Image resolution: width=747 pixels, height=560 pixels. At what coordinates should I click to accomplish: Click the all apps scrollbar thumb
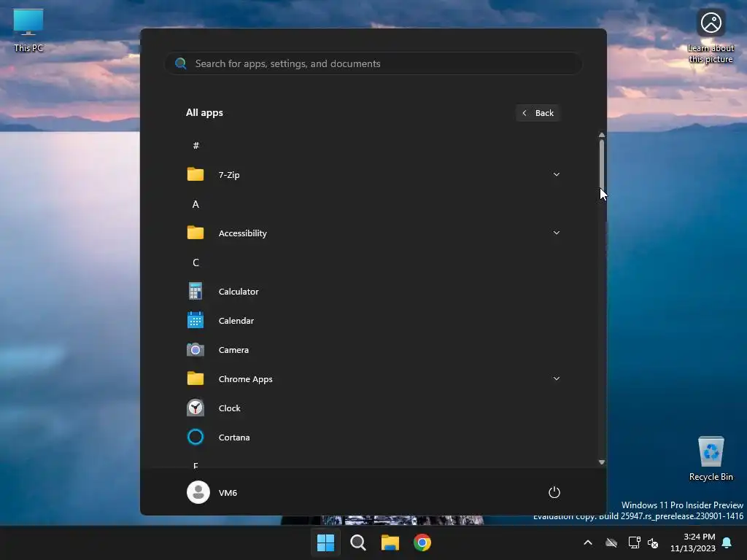(602, 166)
